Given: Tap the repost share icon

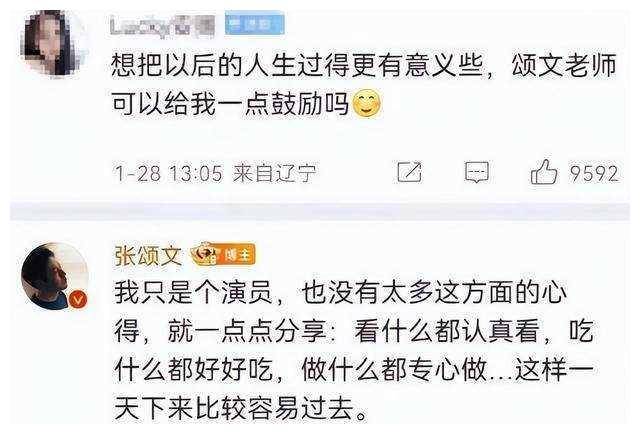Looking at the screenshot, I should coord(410,172).
